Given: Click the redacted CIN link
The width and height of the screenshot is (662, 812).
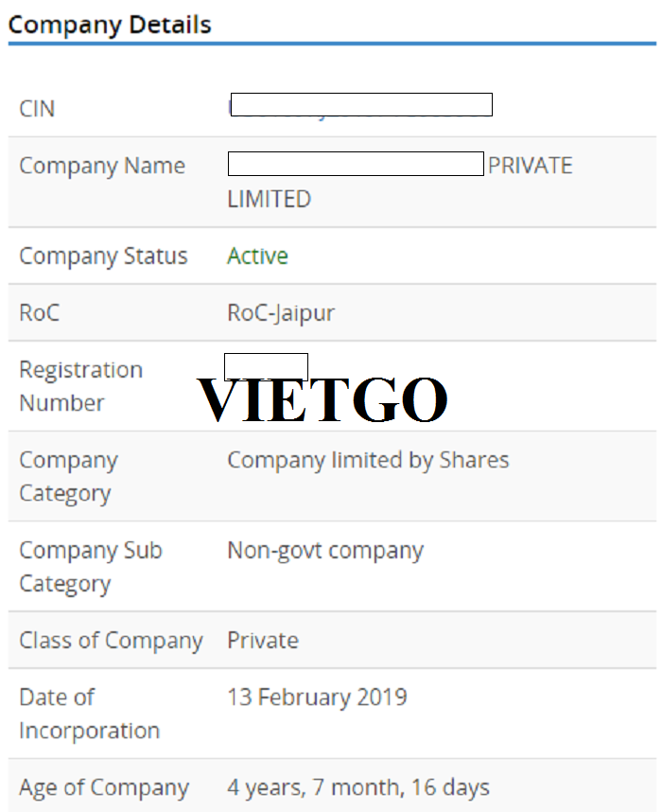Looking at the screenshot, I should 361,105.
